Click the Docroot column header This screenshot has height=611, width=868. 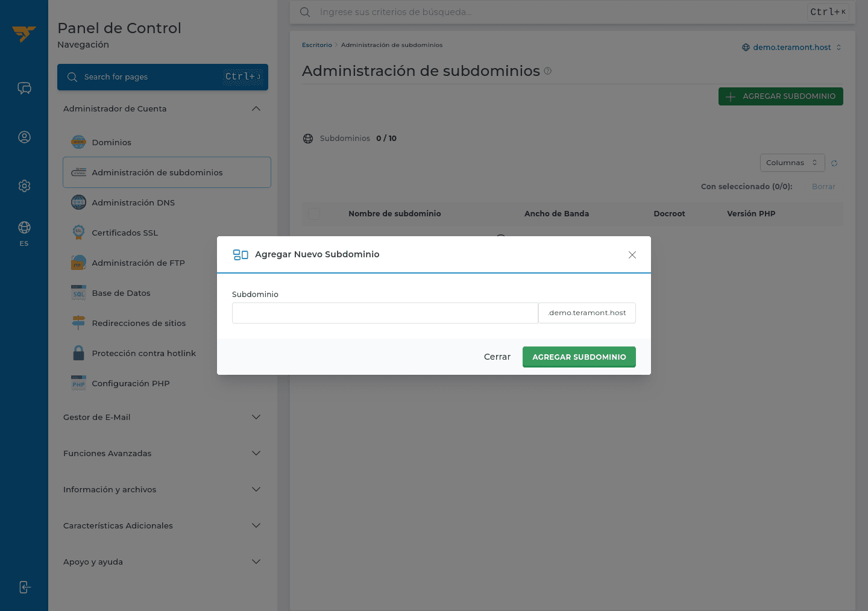point(669,214)
